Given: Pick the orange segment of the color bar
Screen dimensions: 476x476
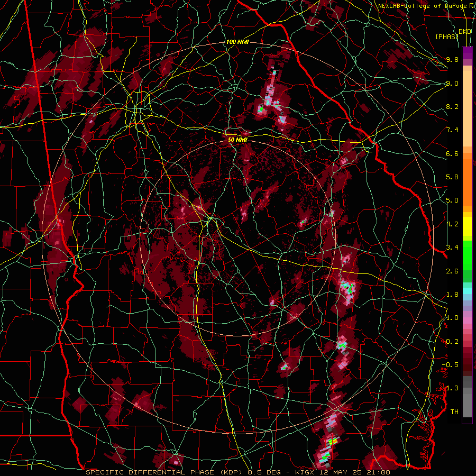Looking at the screenshot, I should (x=467, y=179).
